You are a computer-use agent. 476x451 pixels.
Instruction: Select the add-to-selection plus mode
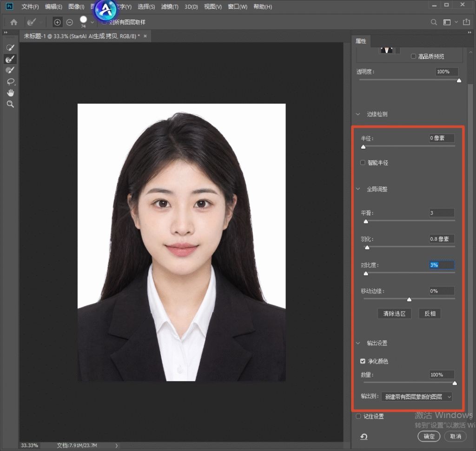pos(57,22)
